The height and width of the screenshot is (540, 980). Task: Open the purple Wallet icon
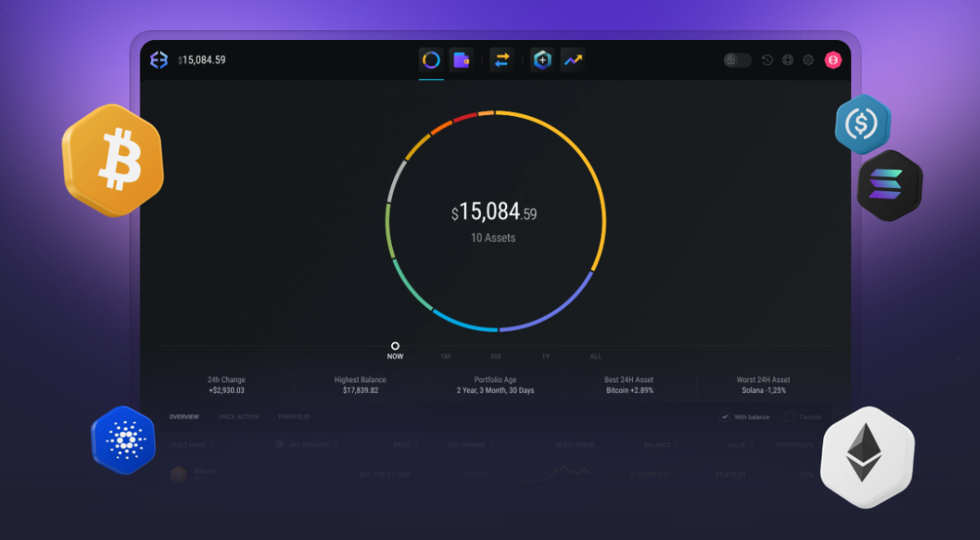click(462, 60)
